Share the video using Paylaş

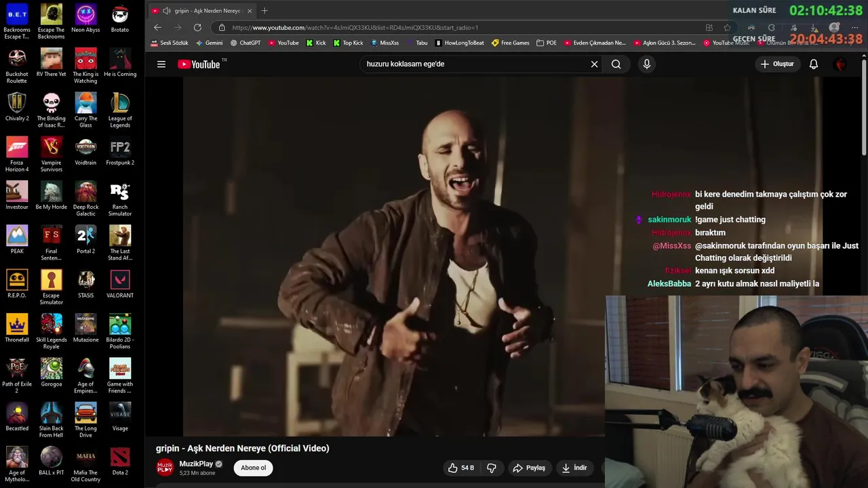[529, 468]
